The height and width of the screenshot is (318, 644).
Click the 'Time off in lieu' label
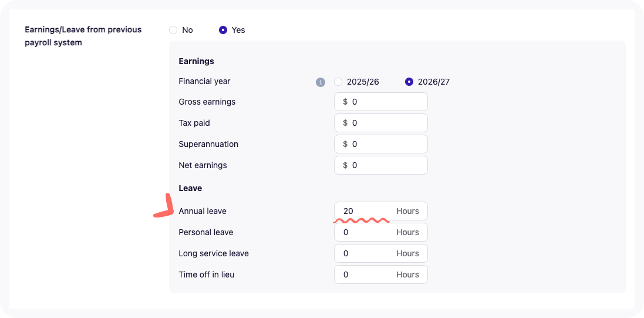[x=207, y=275]
